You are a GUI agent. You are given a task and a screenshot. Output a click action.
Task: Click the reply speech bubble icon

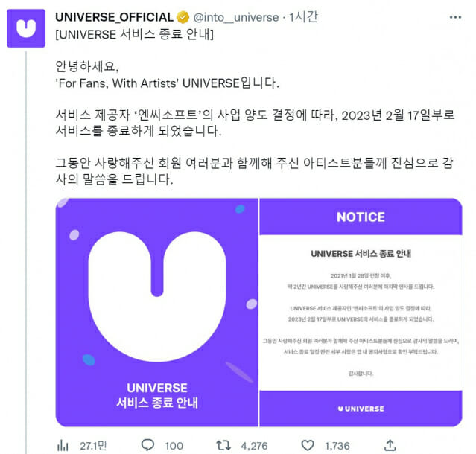147,445
